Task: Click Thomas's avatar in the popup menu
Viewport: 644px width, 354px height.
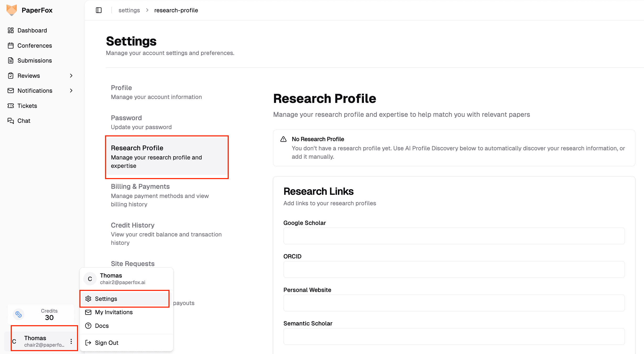Action: coord(90,279)
